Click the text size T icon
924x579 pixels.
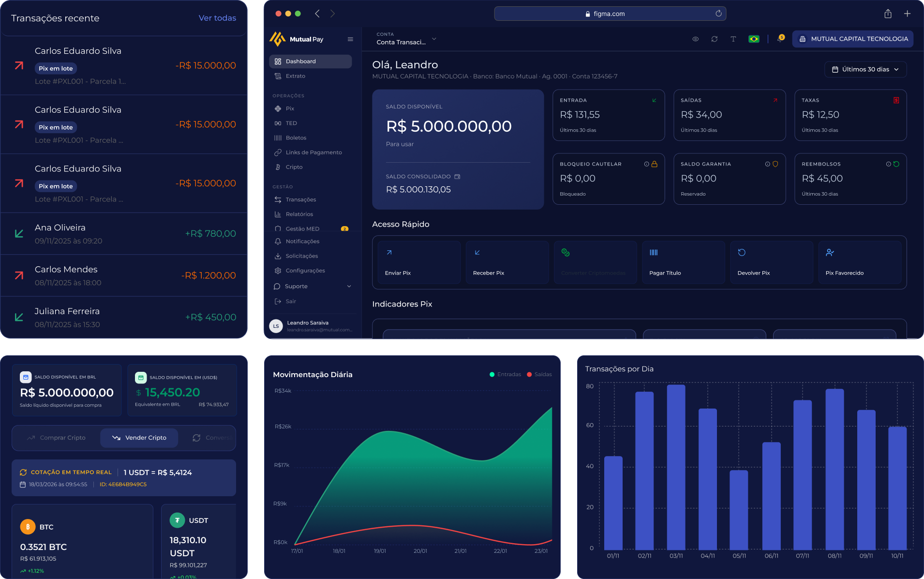(x=733, y=39)
